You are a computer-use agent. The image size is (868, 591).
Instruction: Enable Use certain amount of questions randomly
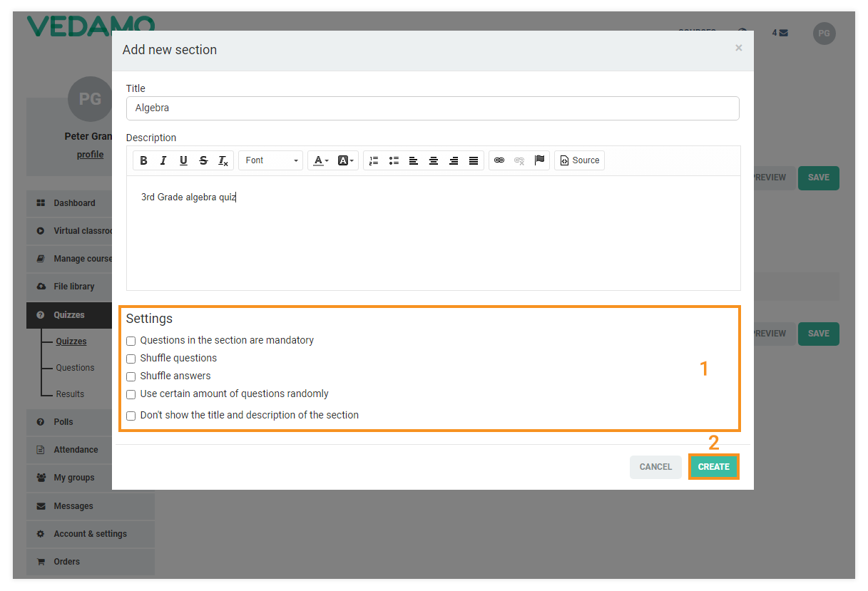click(x=131, y=395)
